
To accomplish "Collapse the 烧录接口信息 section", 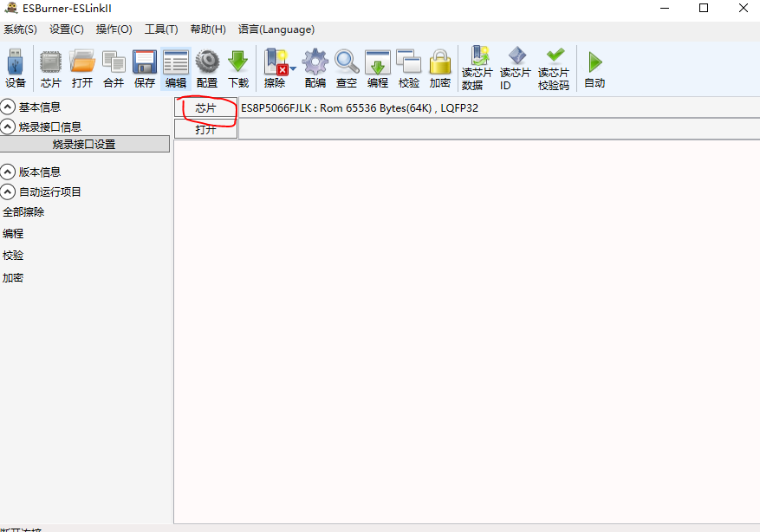I will pyautogui.click(x=8, y=127).
